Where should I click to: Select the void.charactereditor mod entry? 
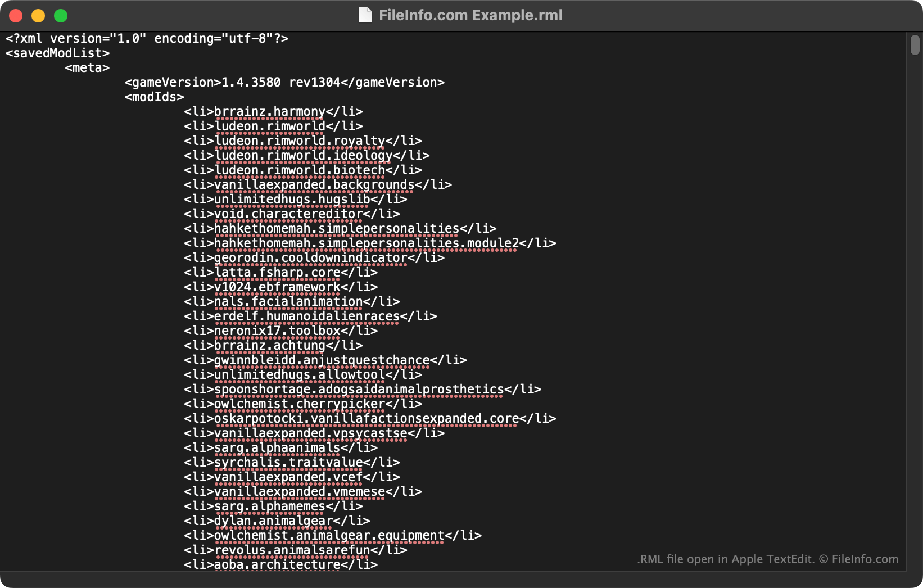coord(291,214)
